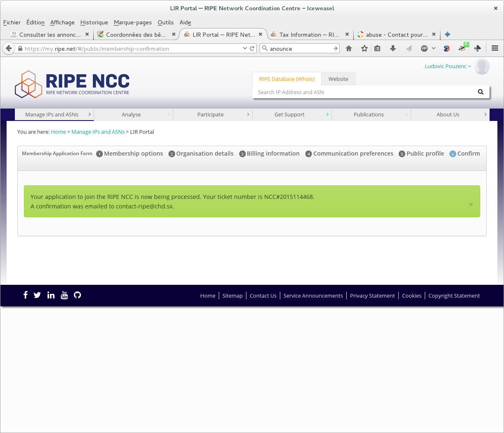This screenshot has height=433, width=504.
Task: Open the hamburger menu icon
Action: point(495,48)
